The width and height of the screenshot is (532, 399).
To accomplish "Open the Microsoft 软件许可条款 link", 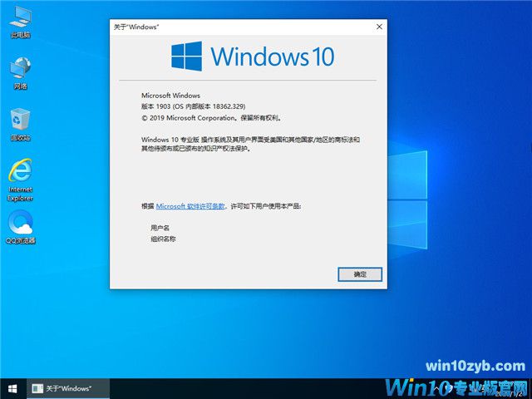I will [190, 205].
